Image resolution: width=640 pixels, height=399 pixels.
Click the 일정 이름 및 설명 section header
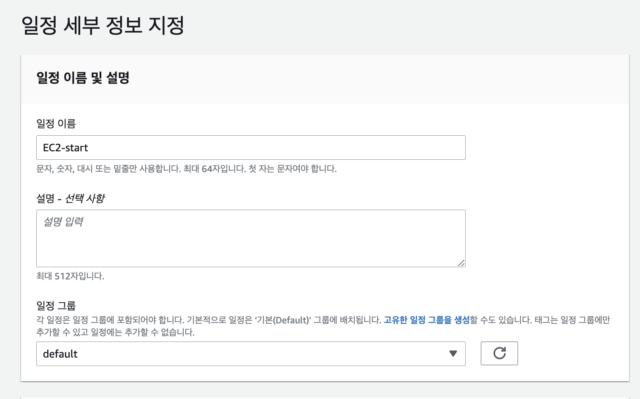(x=83, y=78)
